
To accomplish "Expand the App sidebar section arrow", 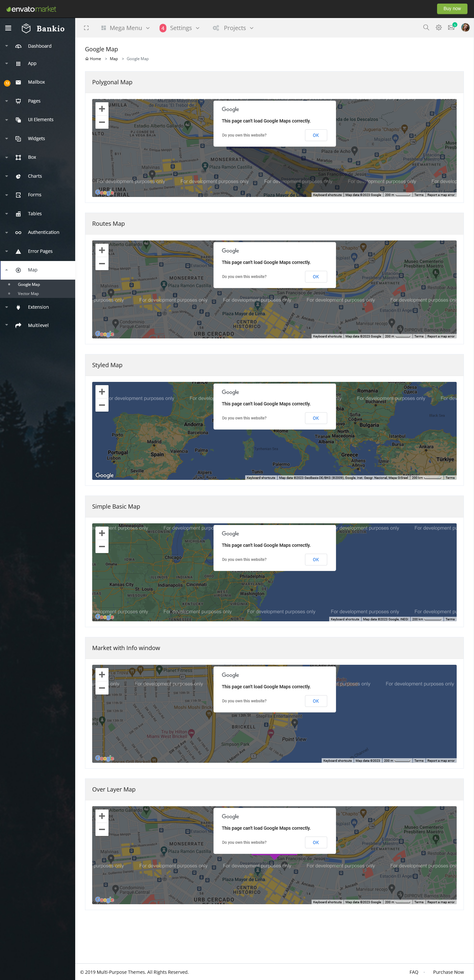I will point(7,63).
